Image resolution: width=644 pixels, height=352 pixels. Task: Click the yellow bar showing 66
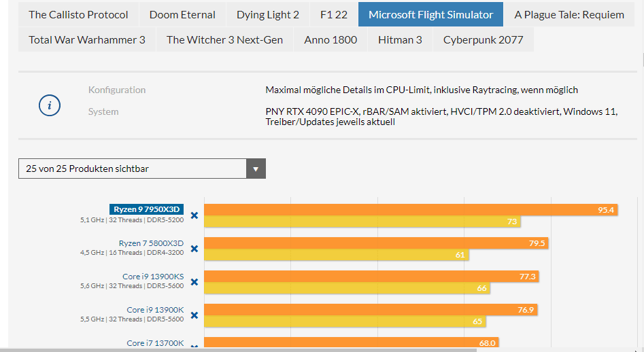[x=347, y=288]
